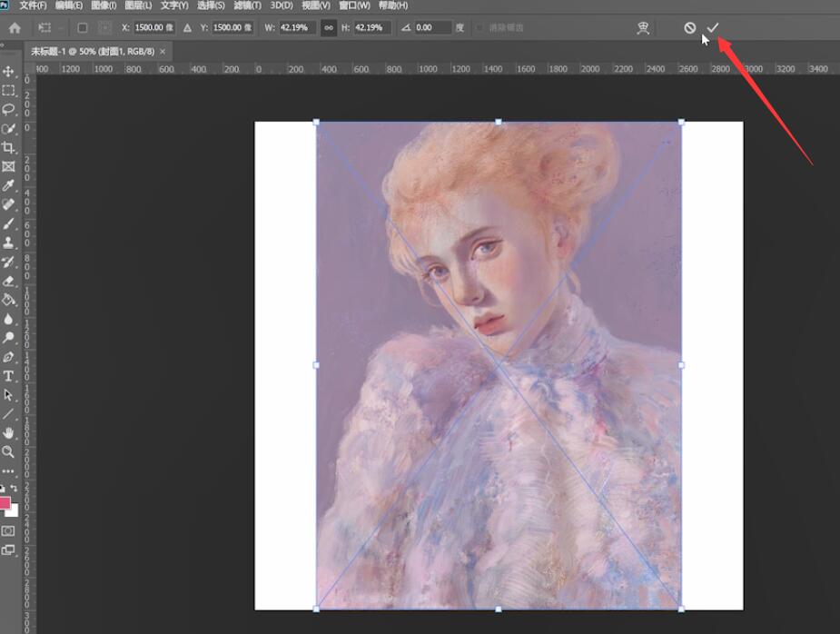Click the right-middle transform handle

click(681, 365)
